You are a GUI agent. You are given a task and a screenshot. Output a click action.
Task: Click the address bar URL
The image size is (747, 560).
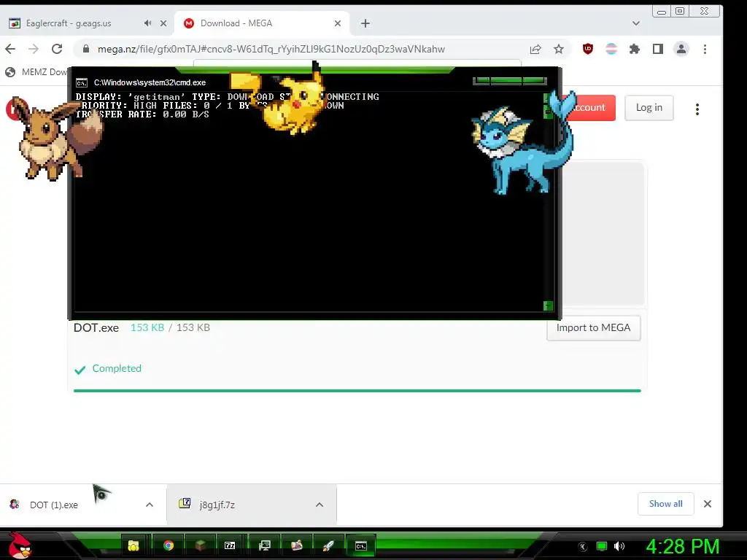coord(271,49)
